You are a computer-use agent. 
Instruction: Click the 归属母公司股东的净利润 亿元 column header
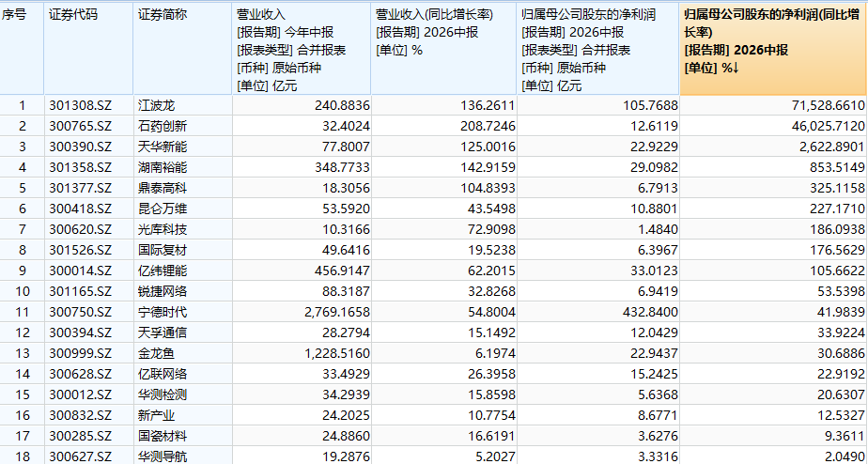tap(597, 48)
